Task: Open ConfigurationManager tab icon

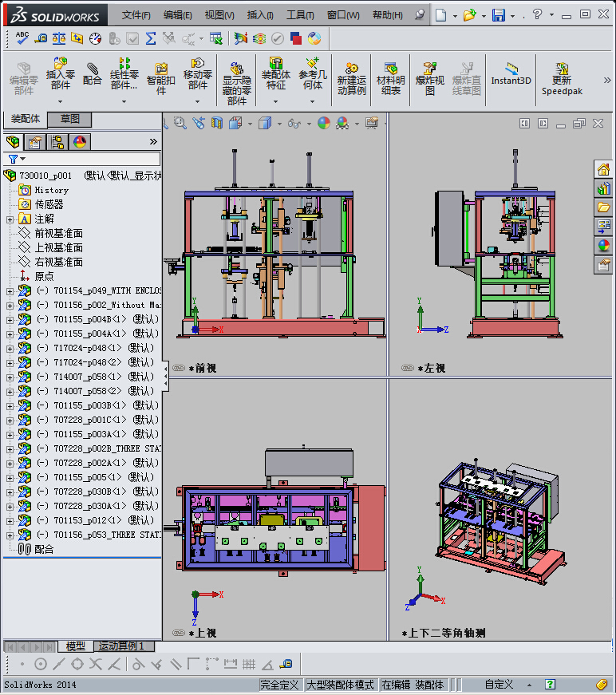Action: pos(57,142)
